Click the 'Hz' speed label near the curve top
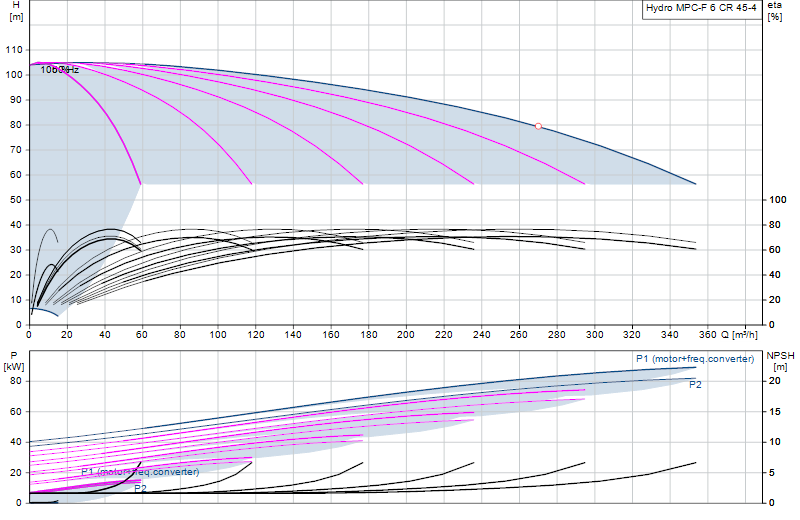This screenshot has height=520, width=800. pyautogui.click(x=72, y=70)
